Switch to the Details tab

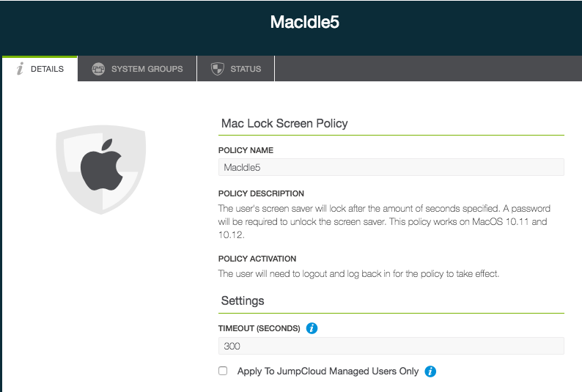(40, 69)
